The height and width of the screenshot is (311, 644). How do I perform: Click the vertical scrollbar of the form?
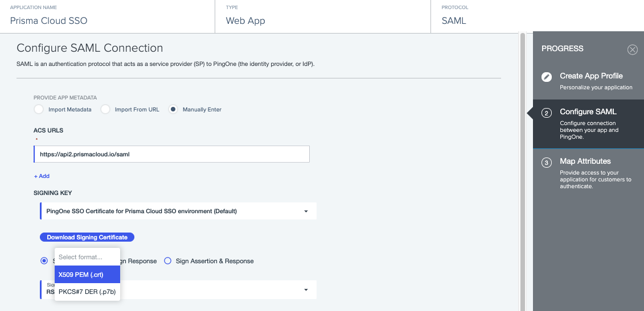(523, 171)
